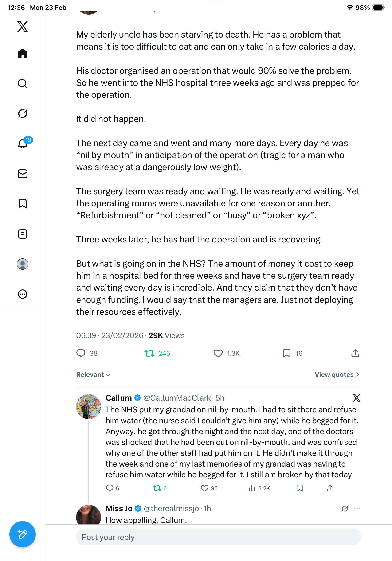Image resolution: width=392 pixels, height=561 pixels.
Task: Tap the Post your reply field
Action: 219,537
